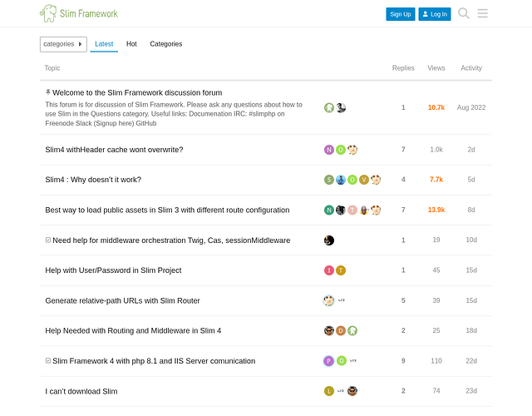Click orange T avatar in User/Password row

(341, 270)
